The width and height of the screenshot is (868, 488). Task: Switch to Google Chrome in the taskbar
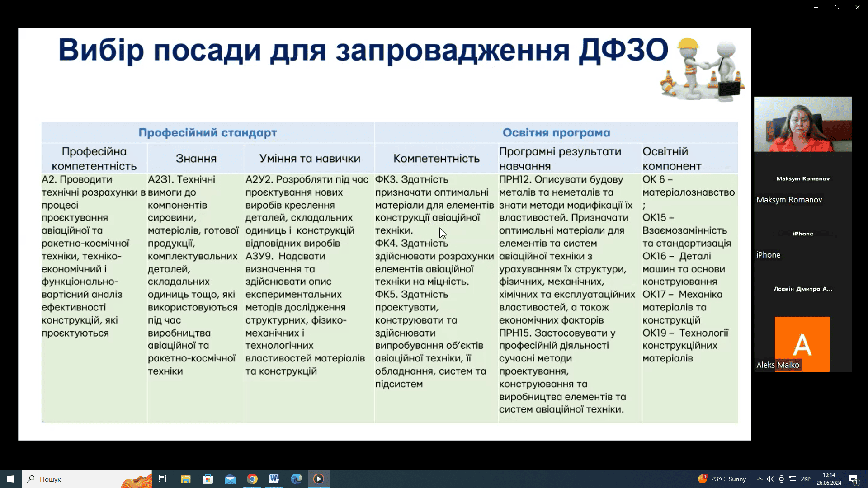[252, 479]
